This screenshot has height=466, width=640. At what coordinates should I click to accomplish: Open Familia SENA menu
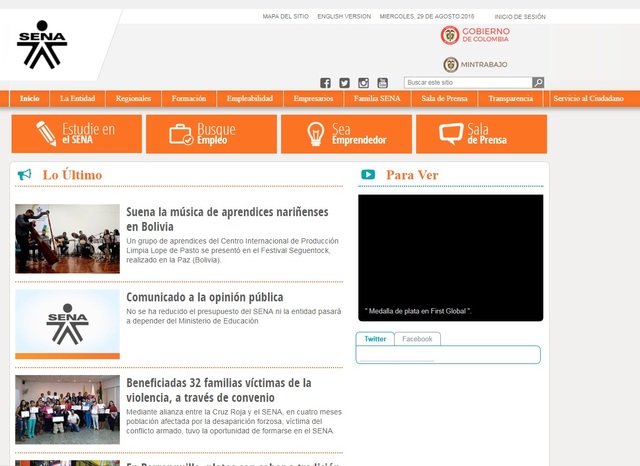tap(377, 98)
